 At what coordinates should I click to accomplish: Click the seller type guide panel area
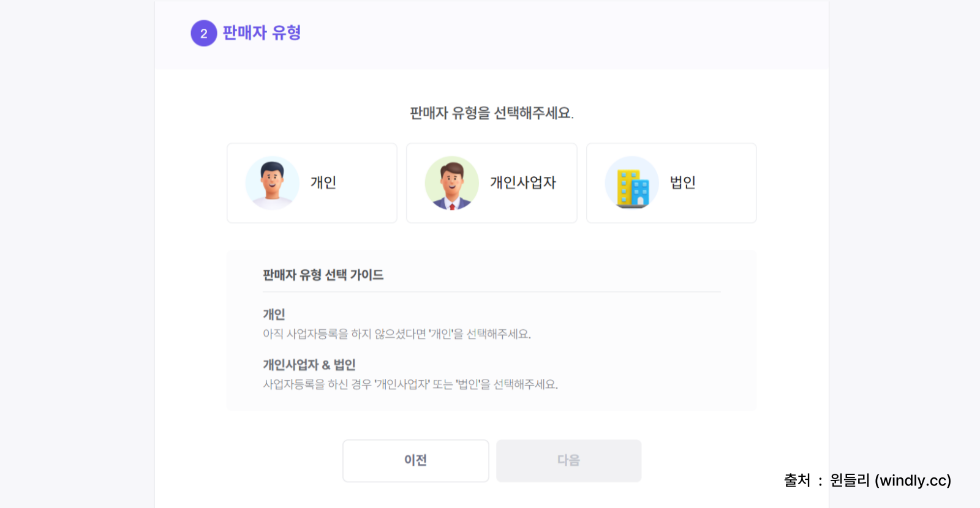click(491, 331)
